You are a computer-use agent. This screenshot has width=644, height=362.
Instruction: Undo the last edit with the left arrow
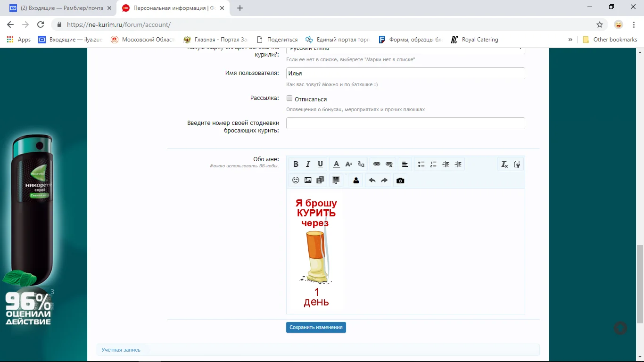click(x=372, y=181)
